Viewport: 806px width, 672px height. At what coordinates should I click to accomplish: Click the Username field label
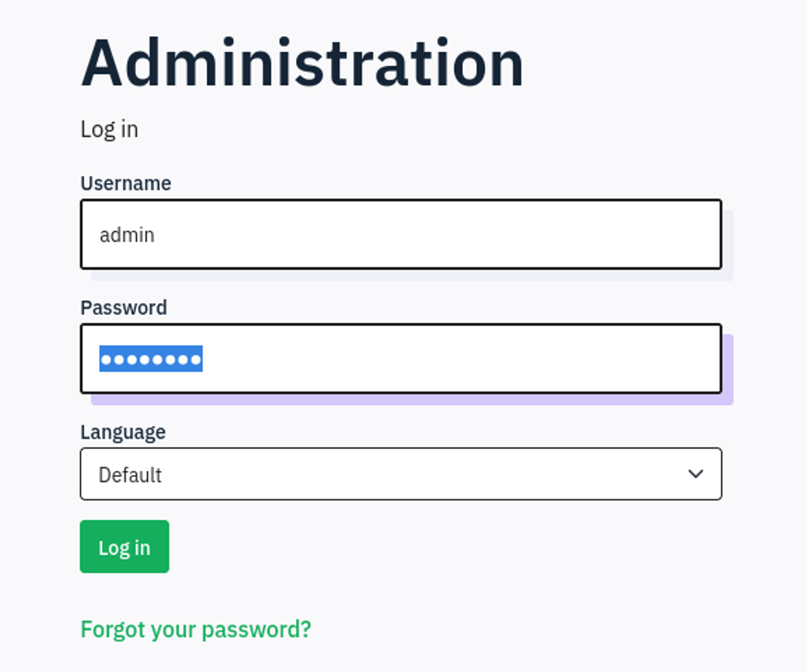click(126, 183)
